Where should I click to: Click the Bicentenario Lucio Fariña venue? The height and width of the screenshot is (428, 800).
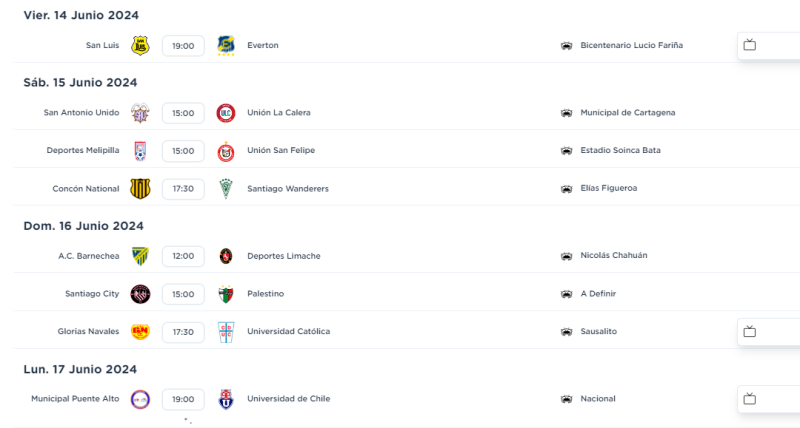pos(631,46)
